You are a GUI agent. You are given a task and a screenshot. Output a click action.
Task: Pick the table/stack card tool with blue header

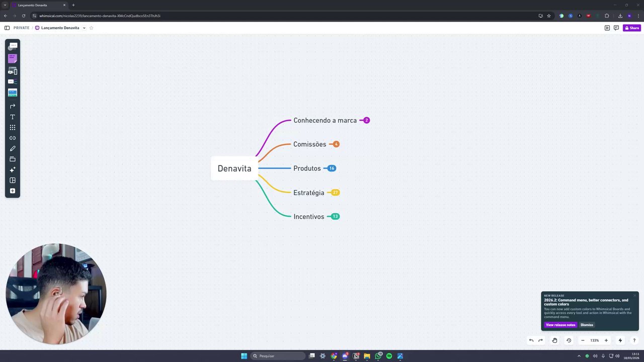click(13, 93)
